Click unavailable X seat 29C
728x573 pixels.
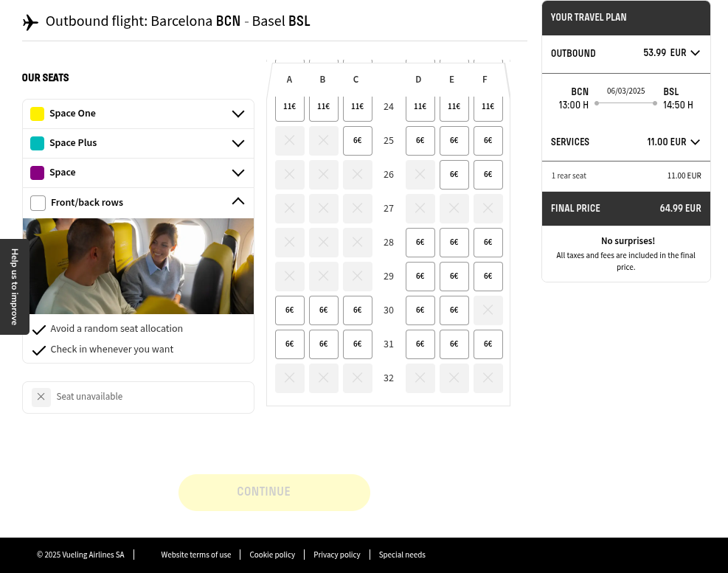click(358, 277)
